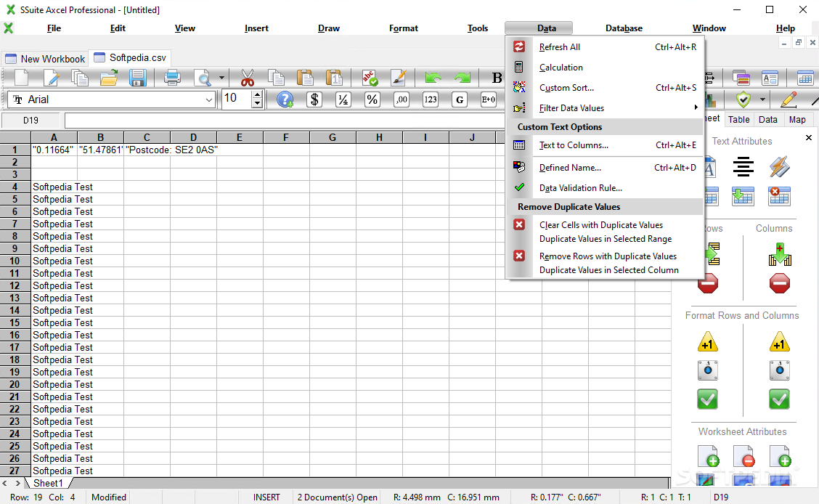Click the insert table down-arrow icon
This screenshot has width=819, height=504.
pyautogui.click(x=743, y=196)
